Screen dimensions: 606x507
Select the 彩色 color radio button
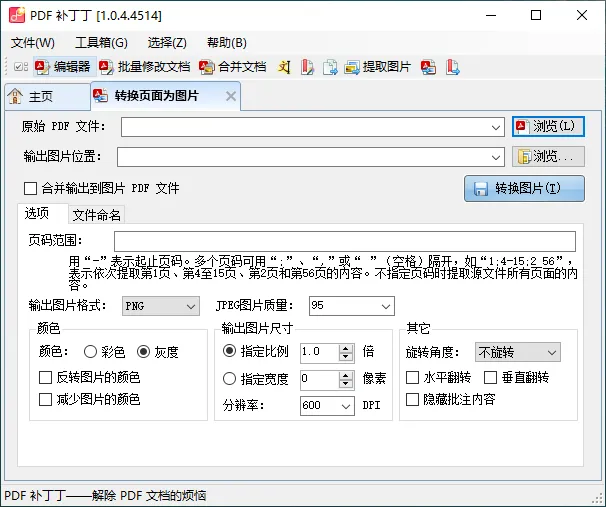point(90,352)
